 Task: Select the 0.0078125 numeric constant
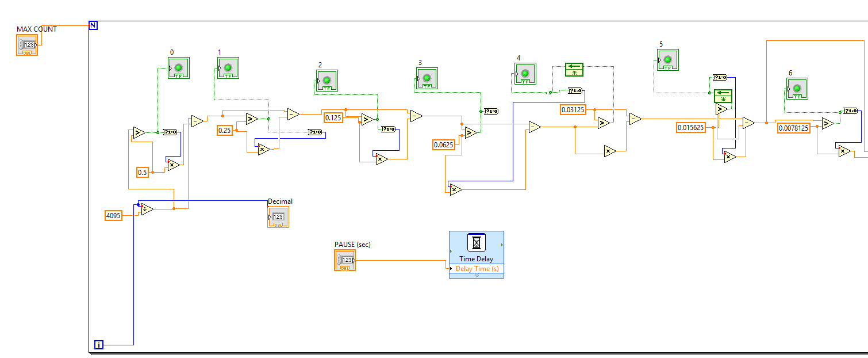pos(793,128)
